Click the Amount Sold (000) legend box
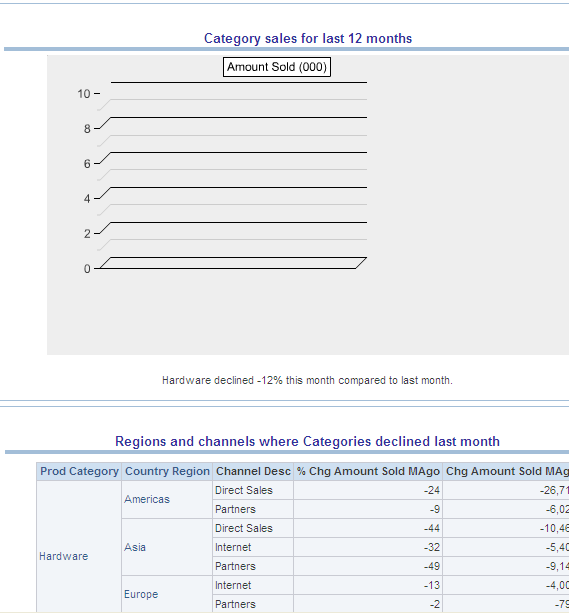569x614 pixels. tap(277, 67)
